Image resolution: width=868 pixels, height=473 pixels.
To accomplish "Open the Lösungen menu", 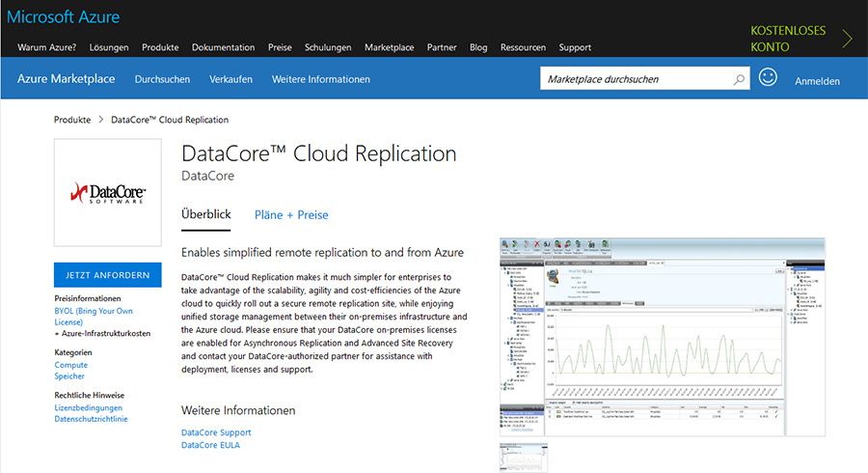I will [109, 47].
